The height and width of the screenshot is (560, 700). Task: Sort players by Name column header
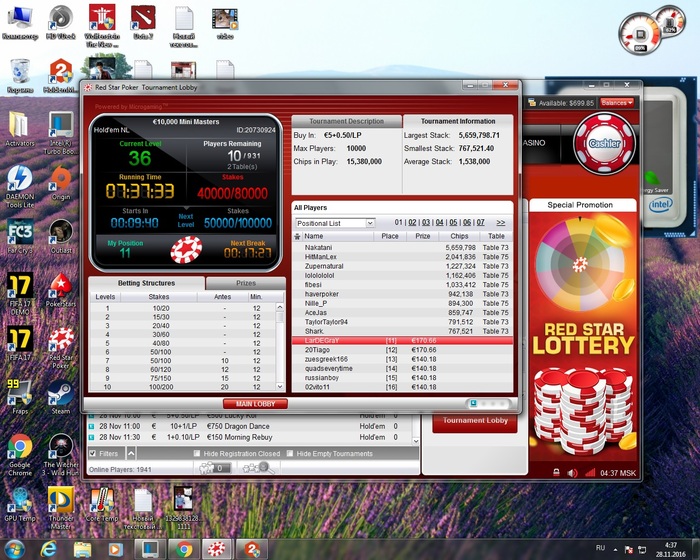(337, 236)
